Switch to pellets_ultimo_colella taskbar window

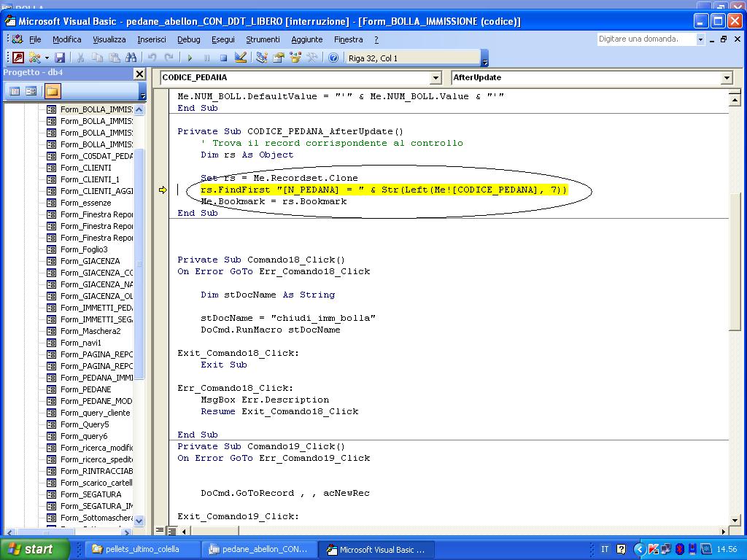click(142, 549)
